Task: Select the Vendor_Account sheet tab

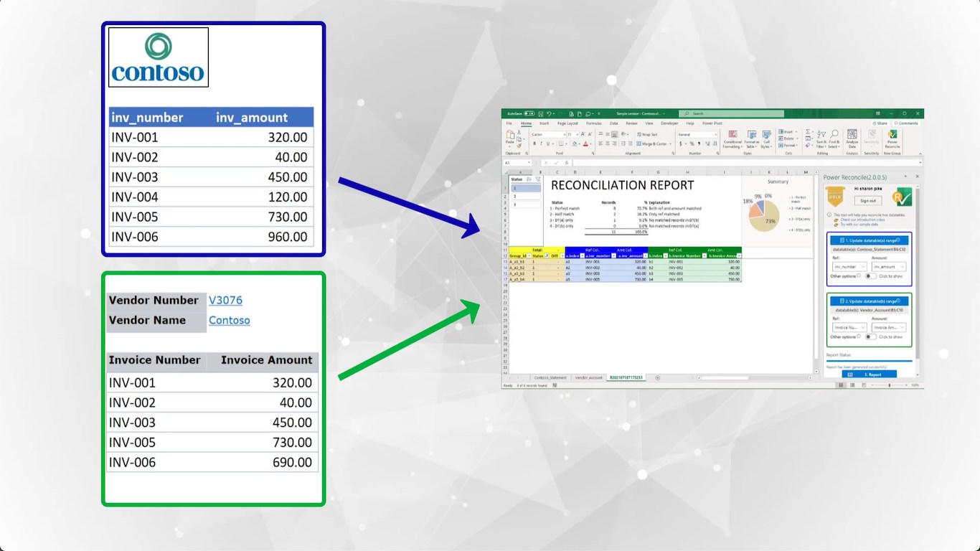Action: (589, 378)
